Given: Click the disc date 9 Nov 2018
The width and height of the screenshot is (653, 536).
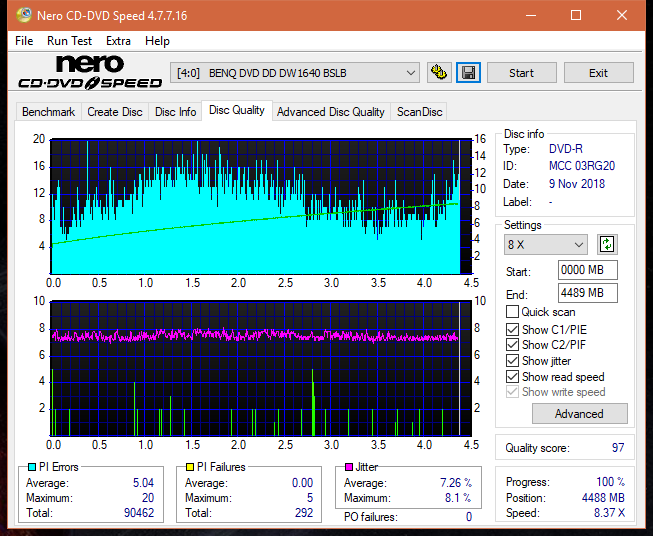Looking at the screenshot, I should coord(577,184).
